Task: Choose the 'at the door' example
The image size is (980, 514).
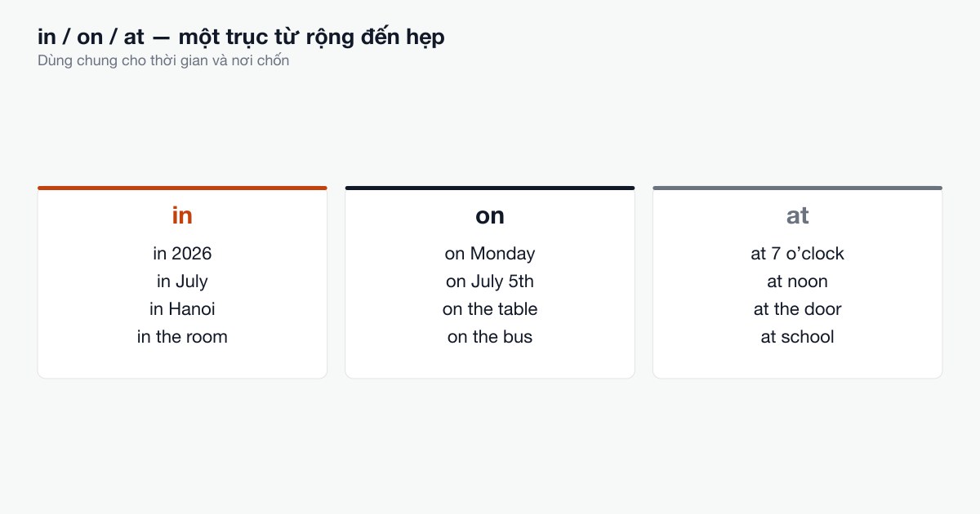Action: [797, 309]
